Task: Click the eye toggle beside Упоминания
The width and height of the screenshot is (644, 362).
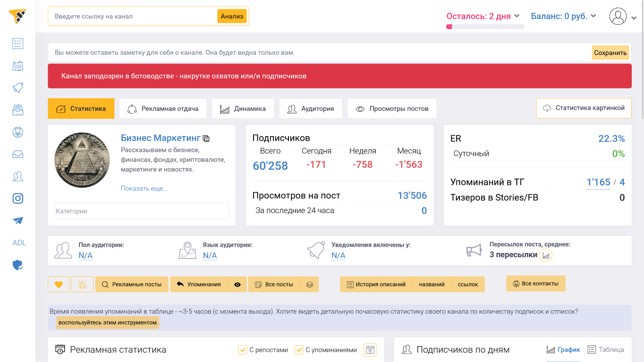Action: click(237, 284)
